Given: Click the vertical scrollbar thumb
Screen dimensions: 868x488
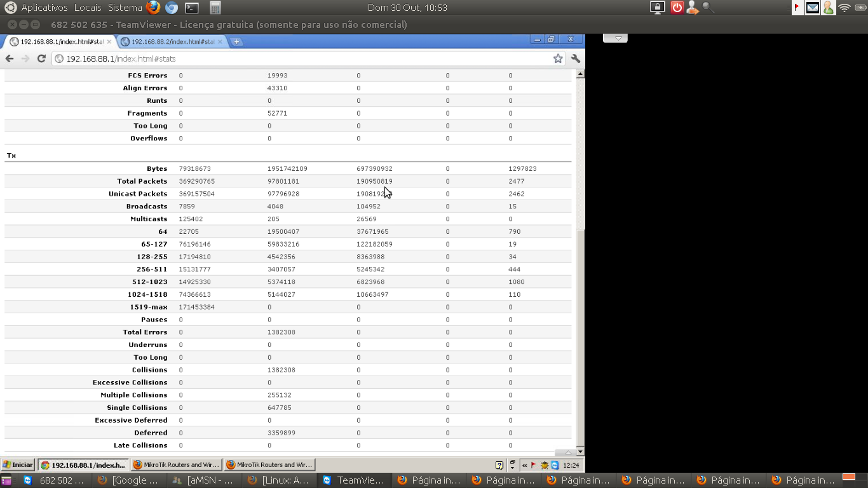Looking at the screenshot, I should pyautogui.click(x=580, y=337).
